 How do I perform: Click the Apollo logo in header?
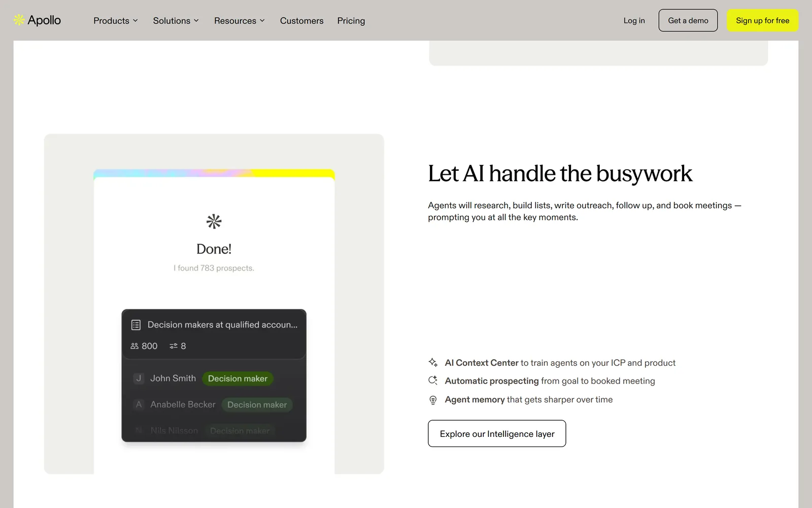[x=37, y=20]
